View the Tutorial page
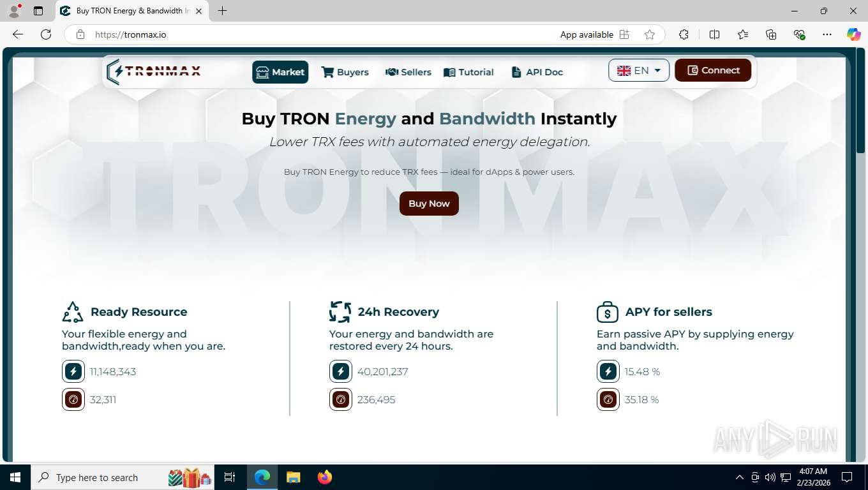The height and width of the screenshot is (490, 868). click(x=468, y=72)
